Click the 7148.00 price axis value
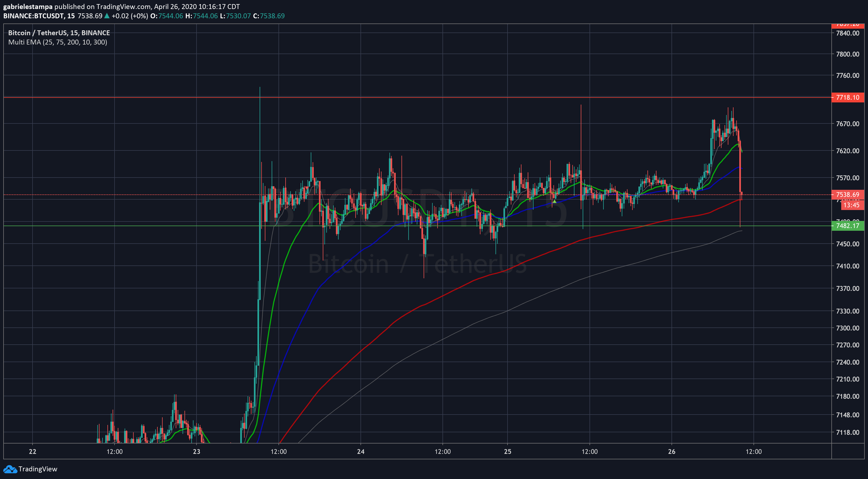This screenshot has width=868, height=479. [848, 415]
